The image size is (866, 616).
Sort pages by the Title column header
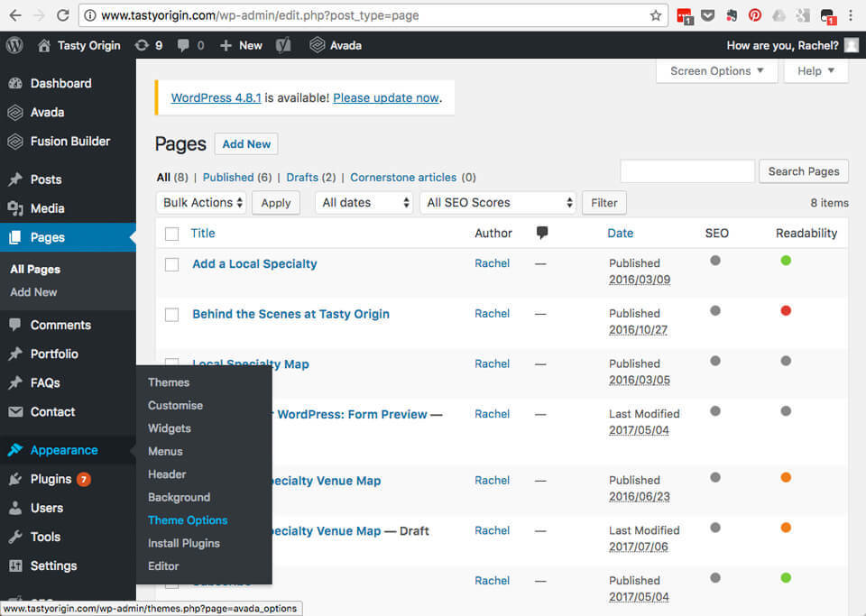coord(203,233)
